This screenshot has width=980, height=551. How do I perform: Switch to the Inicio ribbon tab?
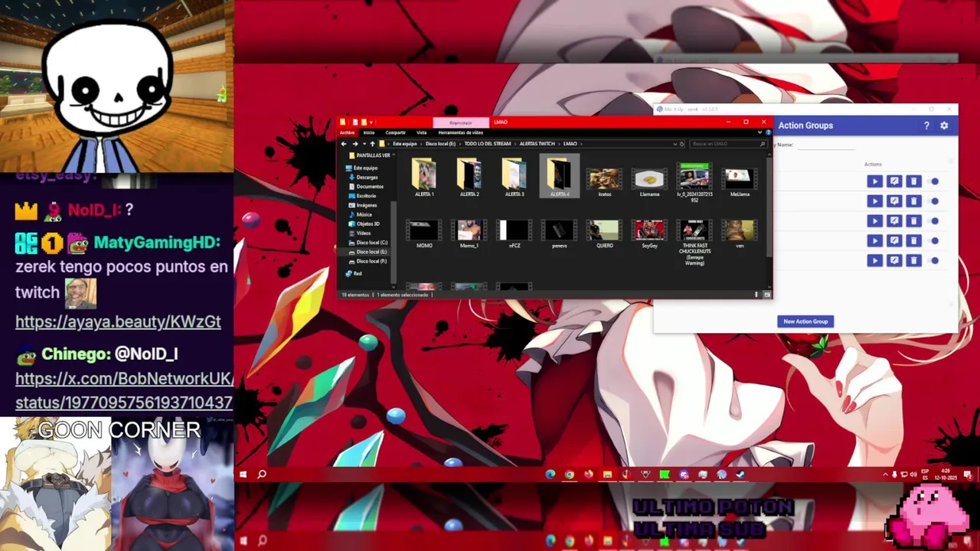[369, 132]
